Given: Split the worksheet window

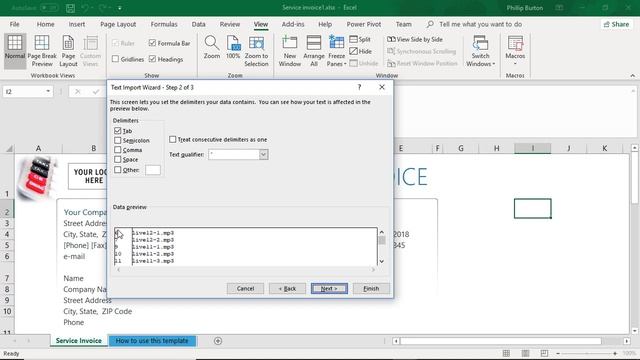Looking at the screenshot, I should 360,39.
